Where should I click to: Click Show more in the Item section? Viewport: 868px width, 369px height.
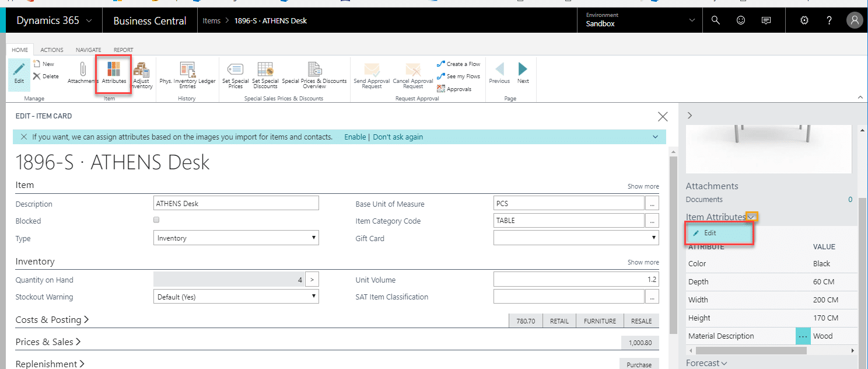click(643, 186)
